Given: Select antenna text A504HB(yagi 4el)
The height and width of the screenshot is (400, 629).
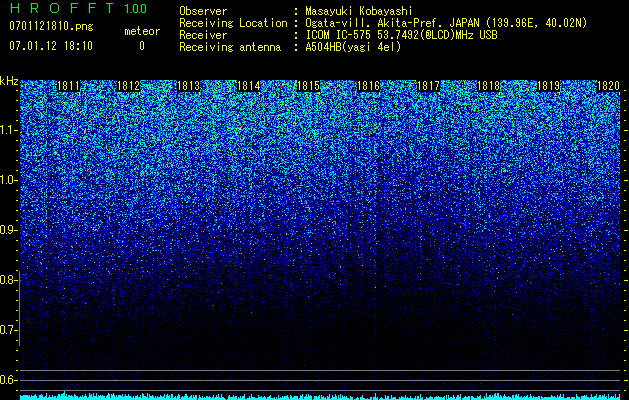Looking at the screenshot, I should coord(353,47).
